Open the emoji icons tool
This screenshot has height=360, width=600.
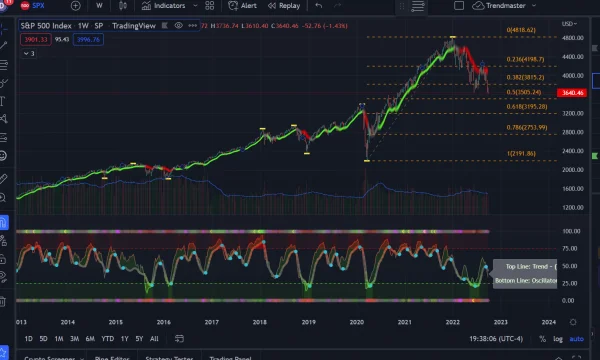(x=3, y=156)
